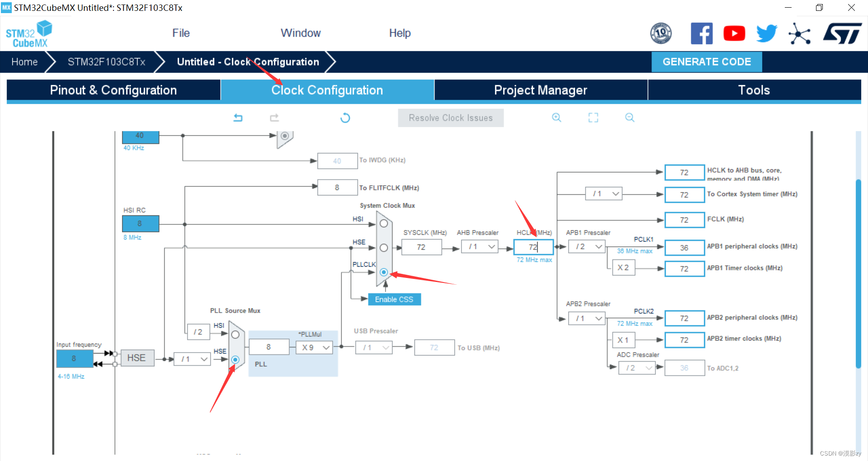Open the YouTube icon link
This screenshot has width=868, height=461.
[734, 33]
